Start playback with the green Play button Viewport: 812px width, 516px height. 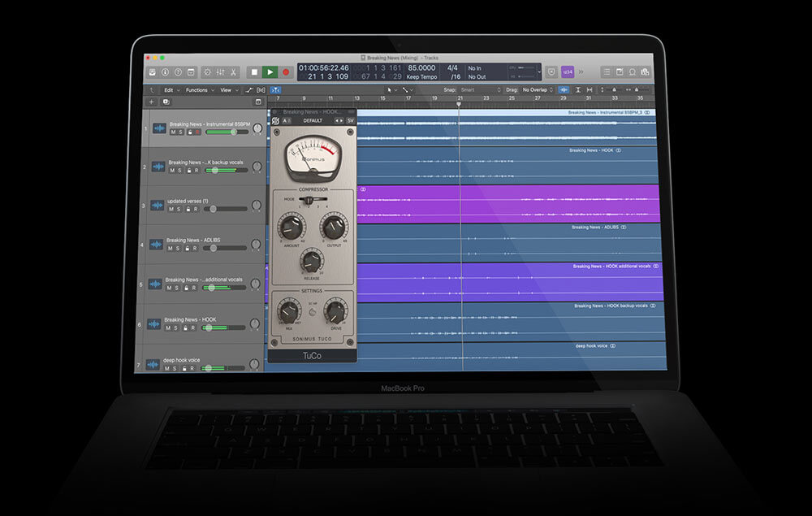270,72
